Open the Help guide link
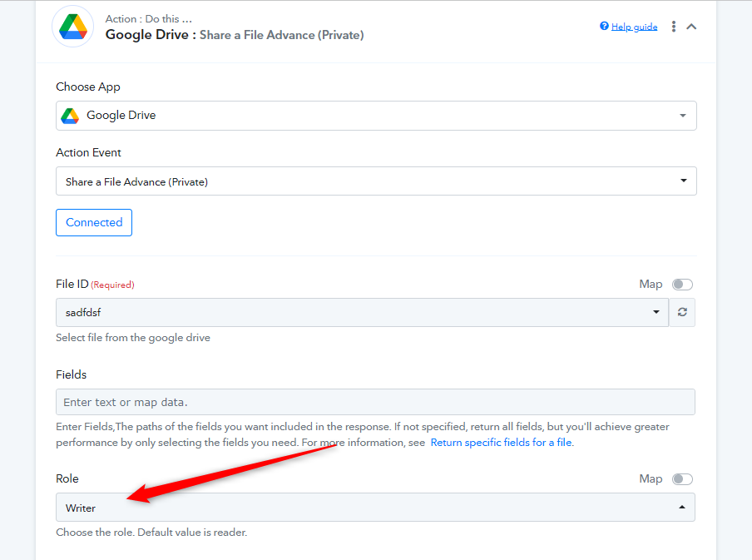Screen dimensions: 752x560 point(634,27)
